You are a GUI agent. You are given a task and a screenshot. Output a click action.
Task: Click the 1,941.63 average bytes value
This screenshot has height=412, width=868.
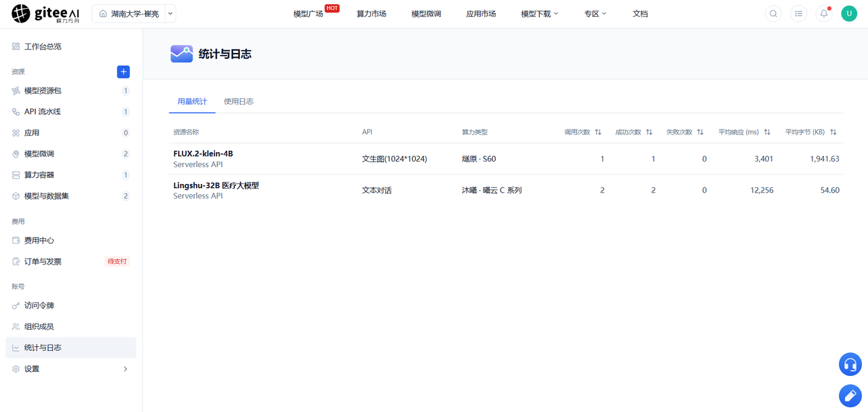pos(825,159)
